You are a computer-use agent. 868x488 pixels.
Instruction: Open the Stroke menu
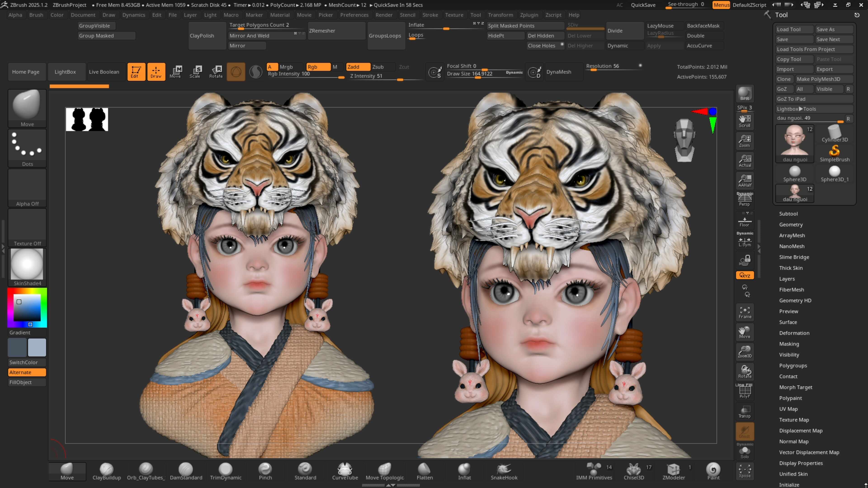[x=430, y=15]
